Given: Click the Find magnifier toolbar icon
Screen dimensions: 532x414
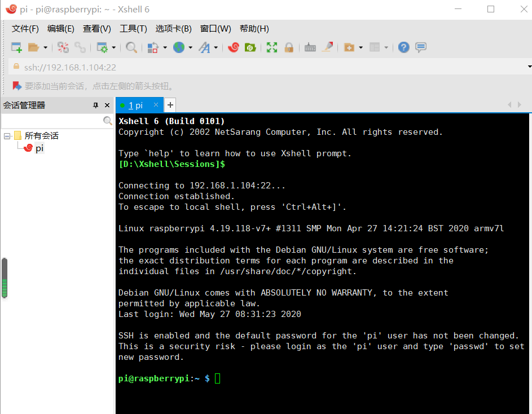Looking at the screenshot, I should [x=131, y=47].
